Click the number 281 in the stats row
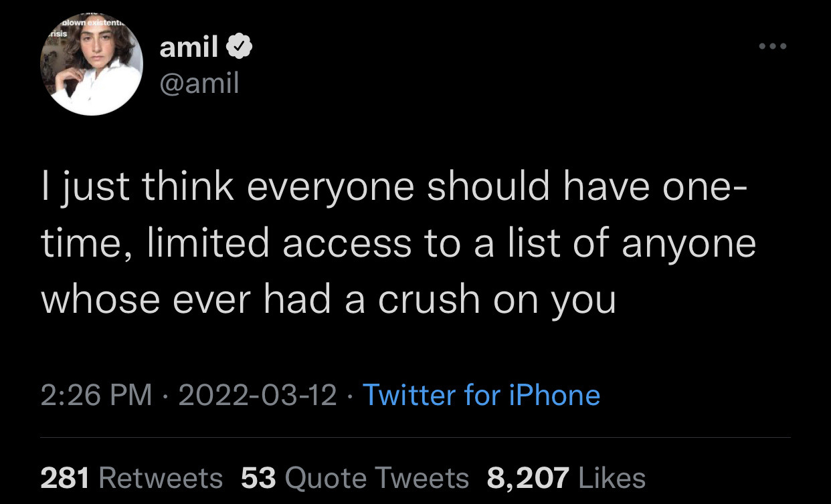The height and width of the screenshot is (504, 831). click(65, 478)
